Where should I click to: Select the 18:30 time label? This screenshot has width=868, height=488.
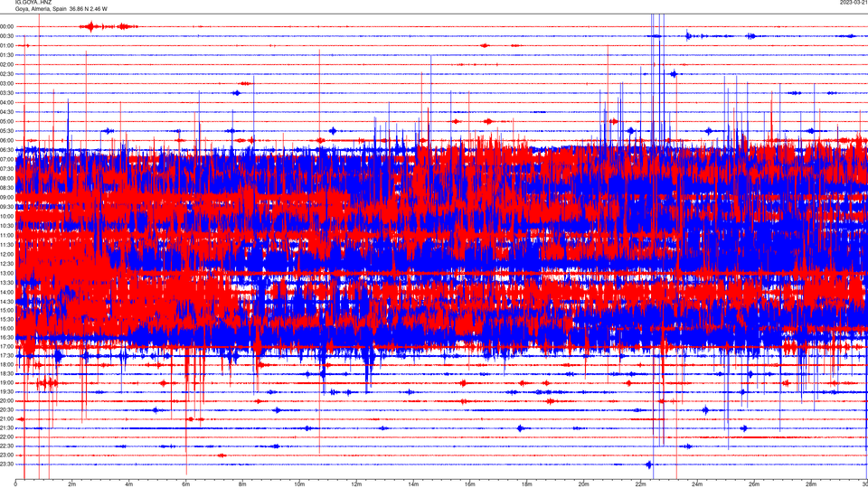pyautogui.click(x=7, y=373)
